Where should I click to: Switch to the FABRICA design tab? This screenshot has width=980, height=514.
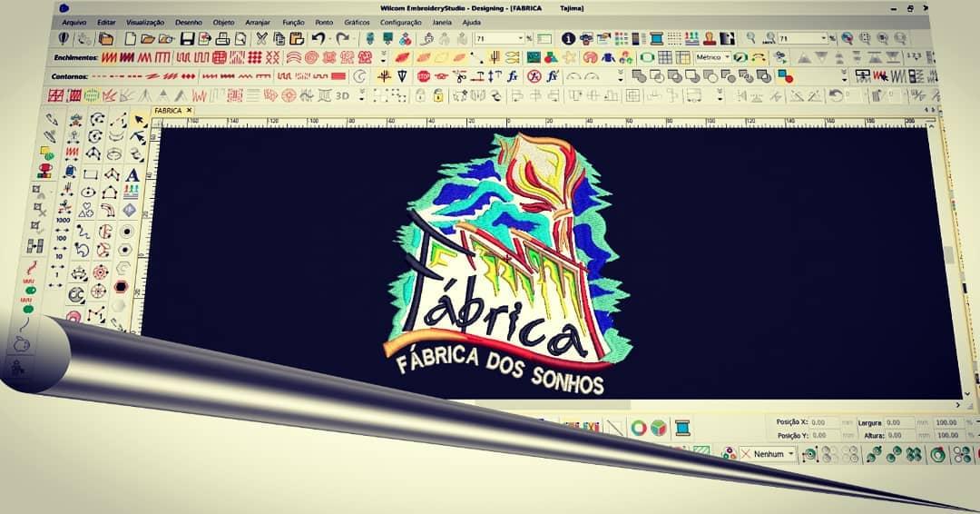pyautogui.click(x=168, y=111)
